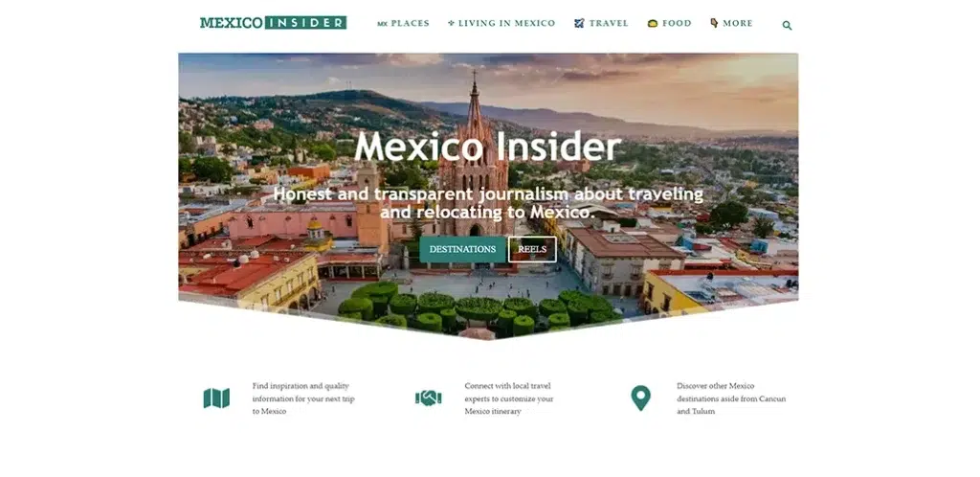Click the Mexico Insider logo
Viewport: 980px width, 477px height.
click(x=273, y=23)
